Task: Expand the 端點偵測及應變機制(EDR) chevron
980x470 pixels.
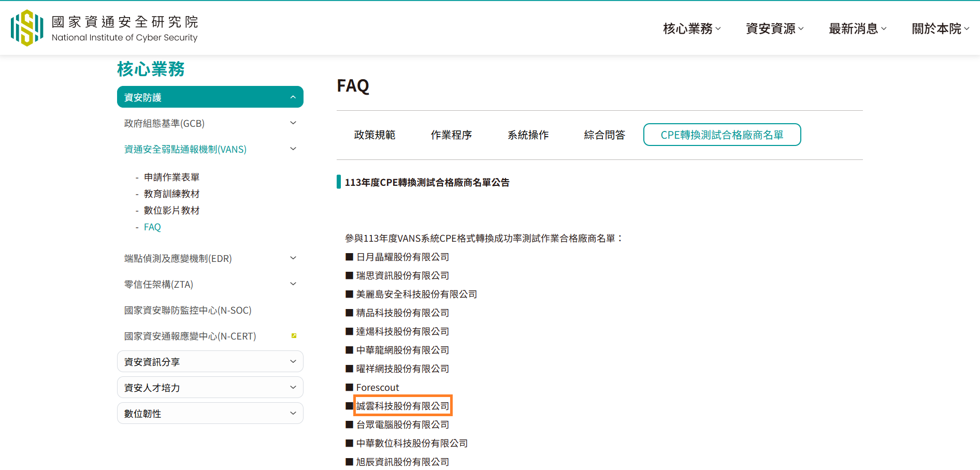Action: click(x=293, y=258)
